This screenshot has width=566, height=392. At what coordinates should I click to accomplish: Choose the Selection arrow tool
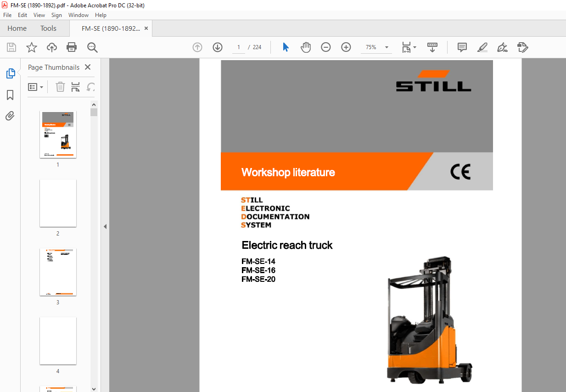(x=286, y=47)
